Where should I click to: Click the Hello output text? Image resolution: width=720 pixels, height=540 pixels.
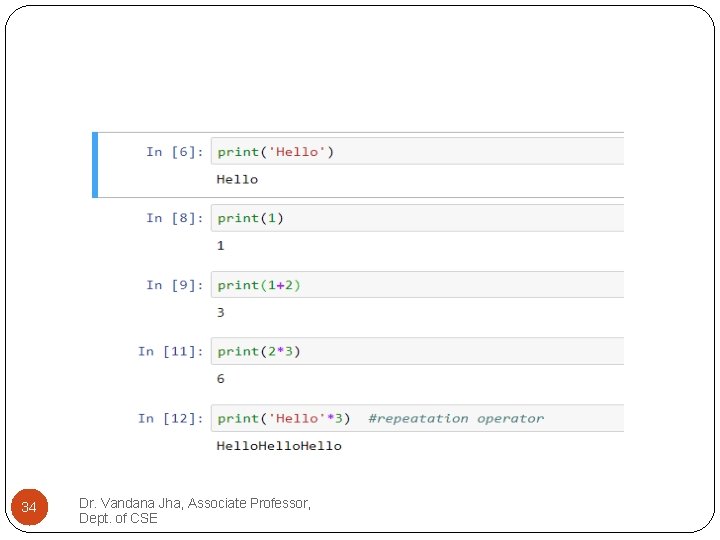click(x=237, y=180)
